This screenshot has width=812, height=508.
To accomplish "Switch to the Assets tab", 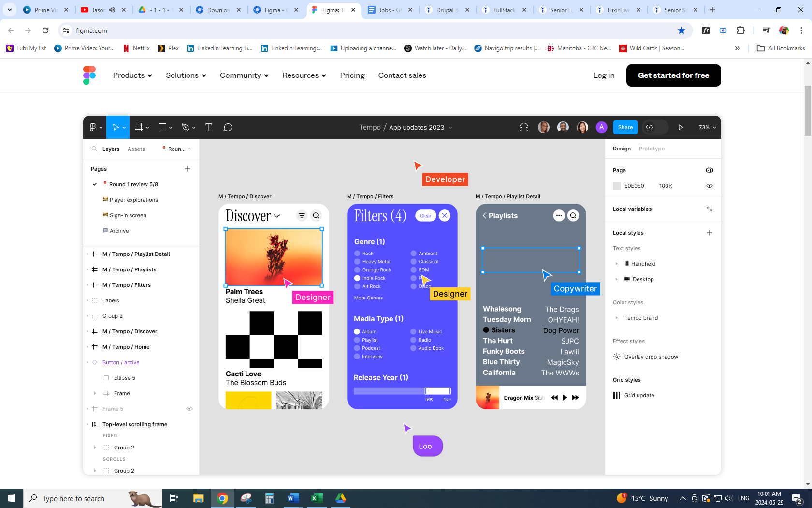I will click(136, 149).
